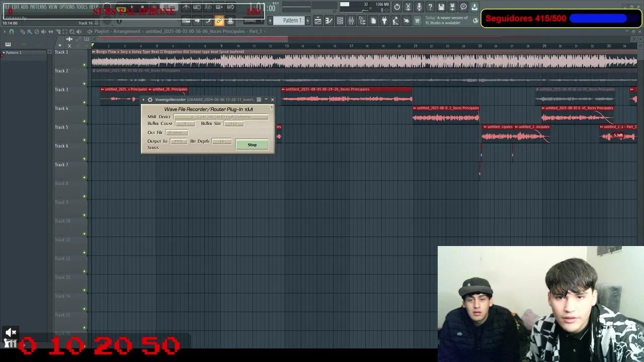Open the playlist menu arrow
The height and width of the screenshot is (362, 644).
coord(5,32)
